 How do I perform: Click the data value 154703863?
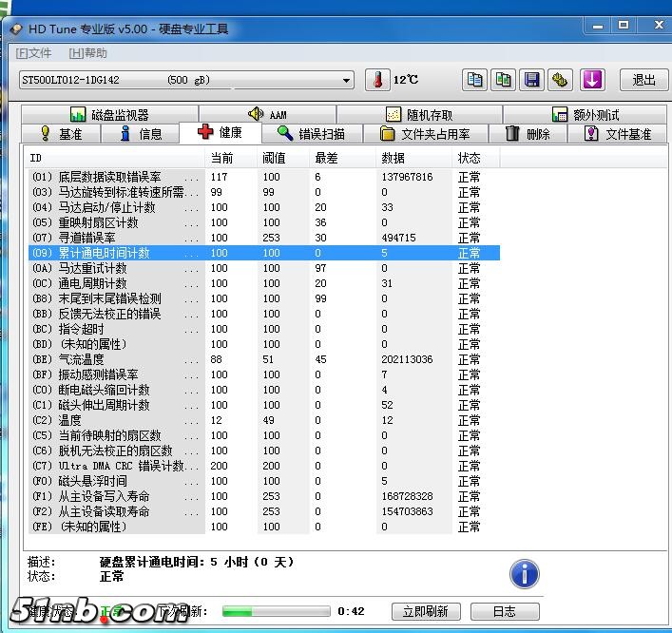pos(407,511)
